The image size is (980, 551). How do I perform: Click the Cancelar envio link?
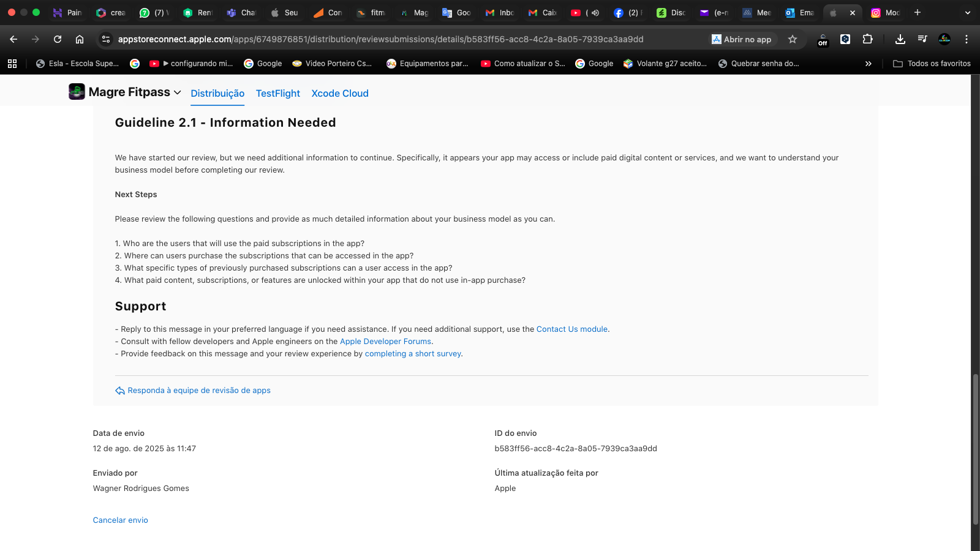(x=121, y=520)
